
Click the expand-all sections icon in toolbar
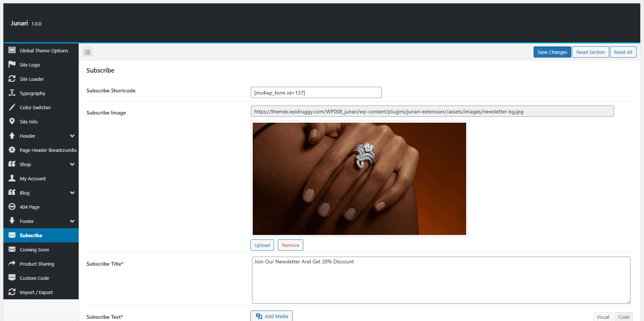click(88, 52)
